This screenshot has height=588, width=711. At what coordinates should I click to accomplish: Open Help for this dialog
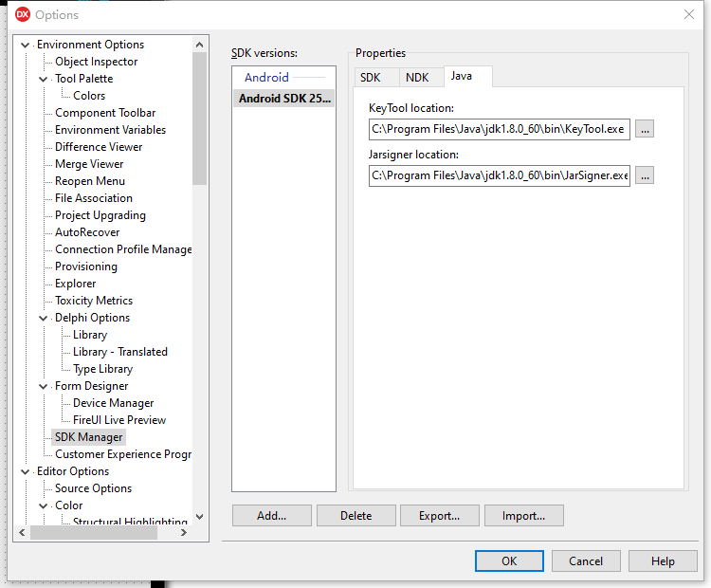tap(663, 560)
